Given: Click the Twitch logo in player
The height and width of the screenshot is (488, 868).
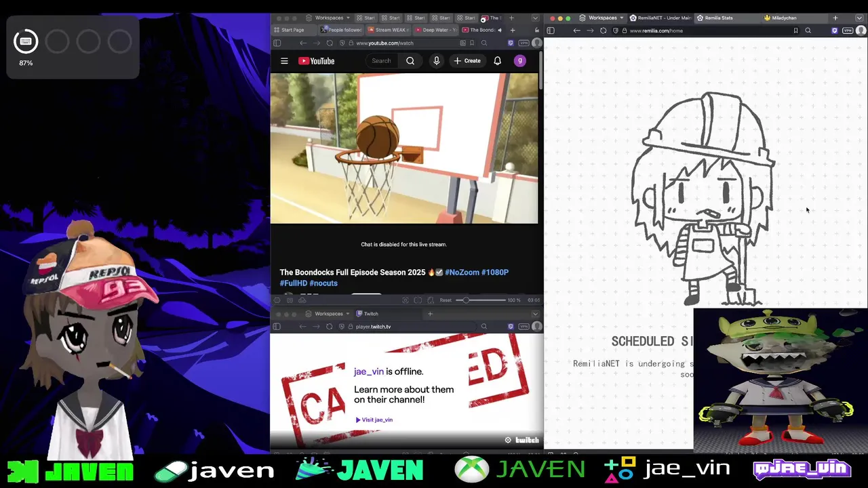Looking at the screenshot, I should pos(527,440).
